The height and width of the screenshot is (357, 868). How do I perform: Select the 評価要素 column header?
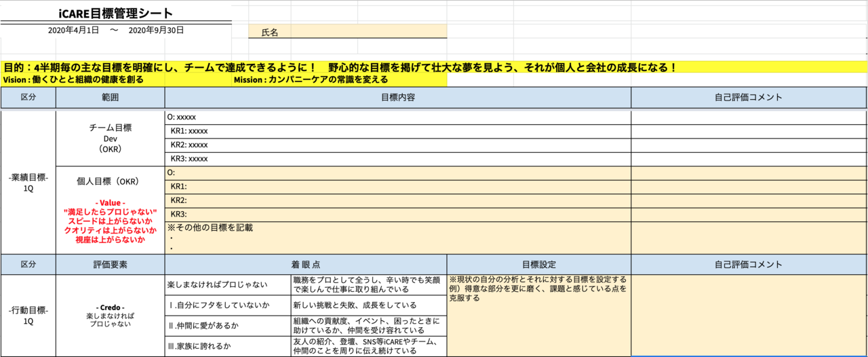tap(110, 265)
